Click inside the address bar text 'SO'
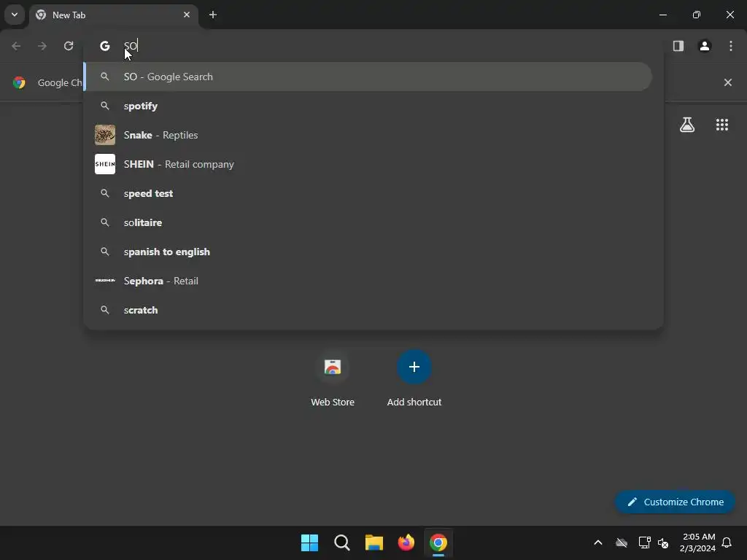The image size is (747, 560). tap(131, 46)
